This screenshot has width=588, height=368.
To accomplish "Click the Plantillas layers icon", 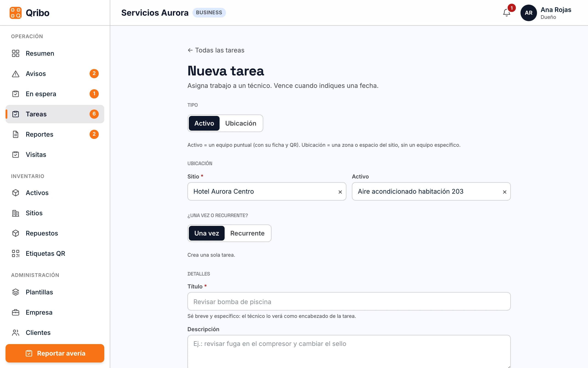I will pyautogui.click(x=16, y=292).
